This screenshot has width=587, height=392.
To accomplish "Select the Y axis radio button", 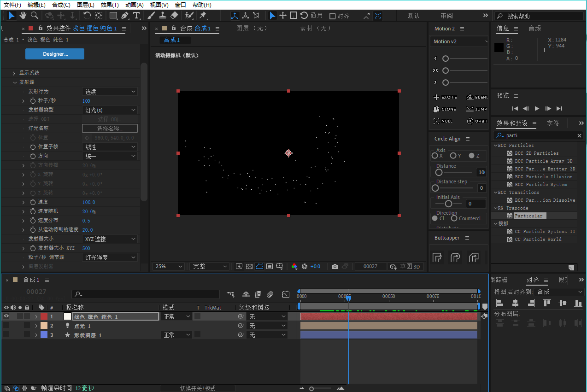I will (x=453, y=156).
